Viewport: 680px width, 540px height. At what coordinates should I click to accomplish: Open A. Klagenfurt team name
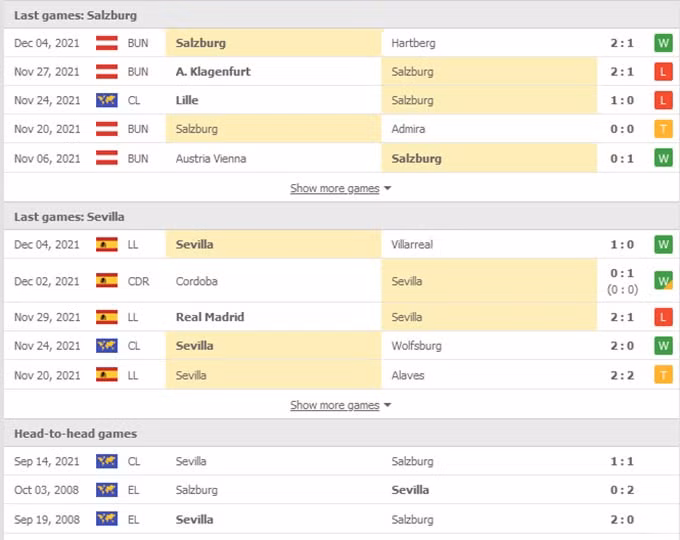pos(213,72)
